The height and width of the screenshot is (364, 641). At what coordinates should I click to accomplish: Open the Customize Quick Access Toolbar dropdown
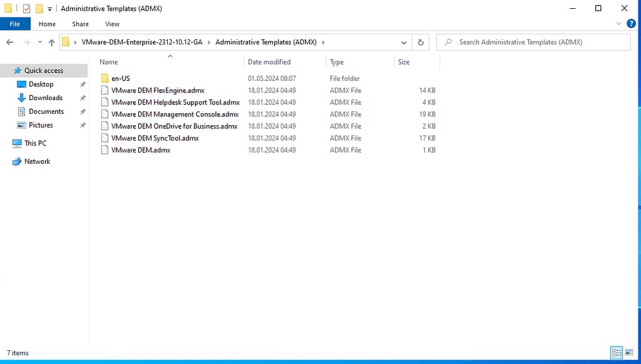click(49, 9)
